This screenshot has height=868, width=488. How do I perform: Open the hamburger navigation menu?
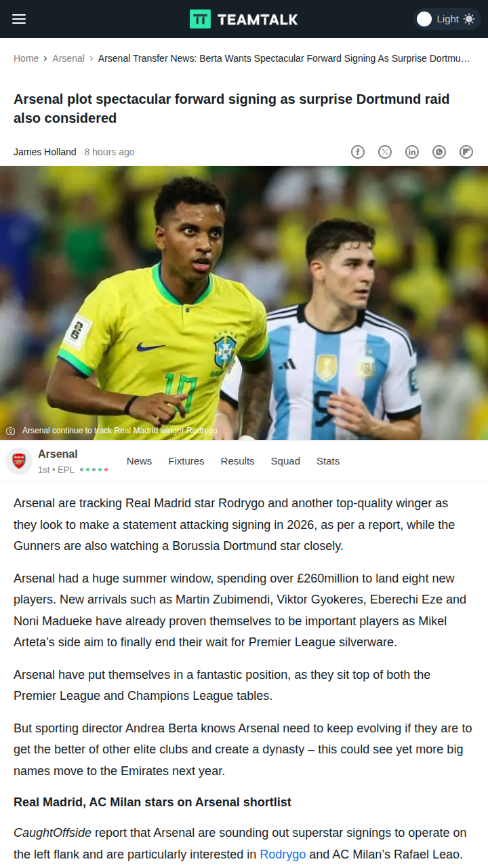point(19,19)
